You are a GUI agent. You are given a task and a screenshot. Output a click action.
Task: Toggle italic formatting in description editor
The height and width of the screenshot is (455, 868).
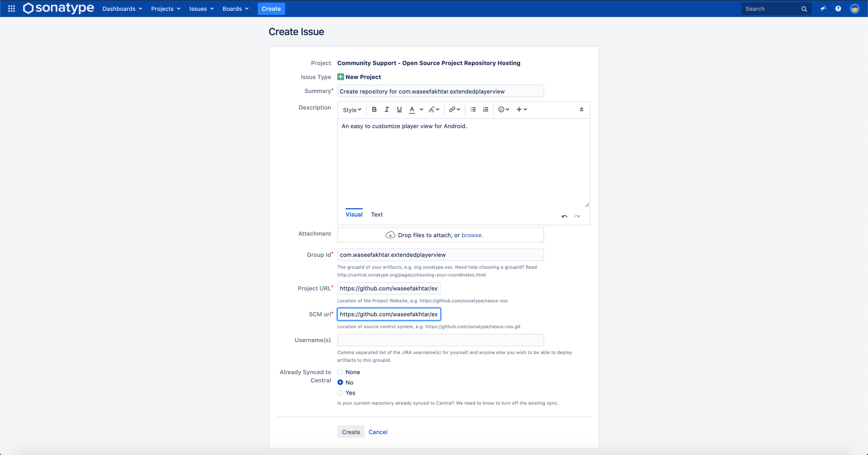click(387, 109)
